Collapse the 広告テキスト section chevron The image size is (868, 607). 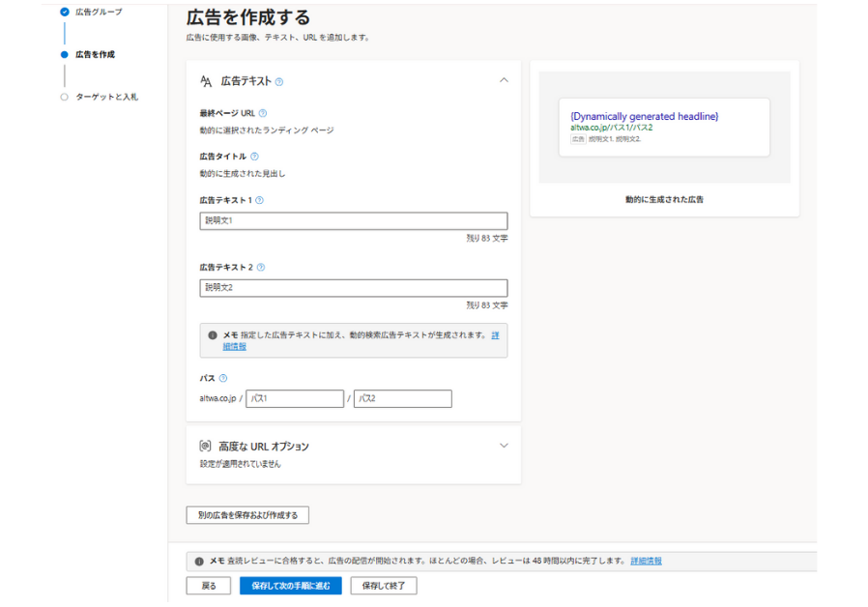504,80
